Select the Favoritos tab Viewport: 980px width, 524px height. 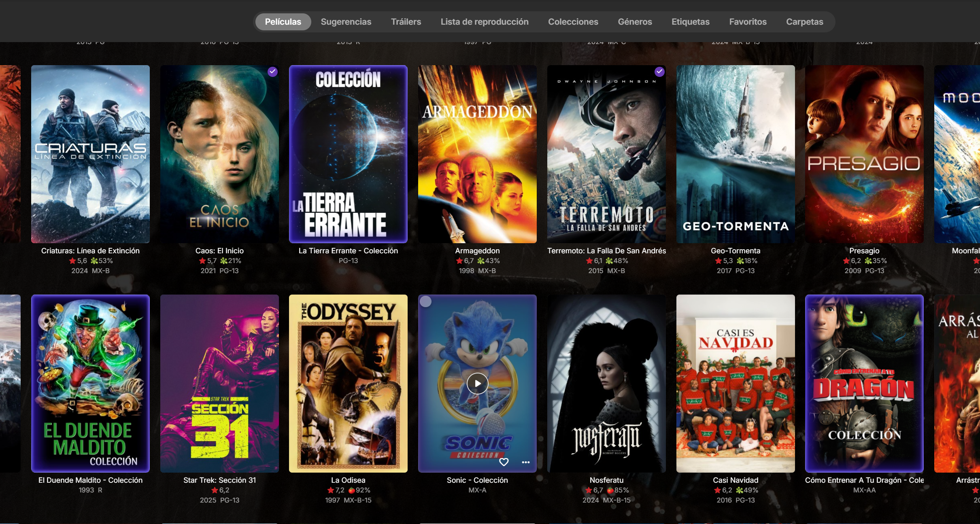(x=747, y=22)
